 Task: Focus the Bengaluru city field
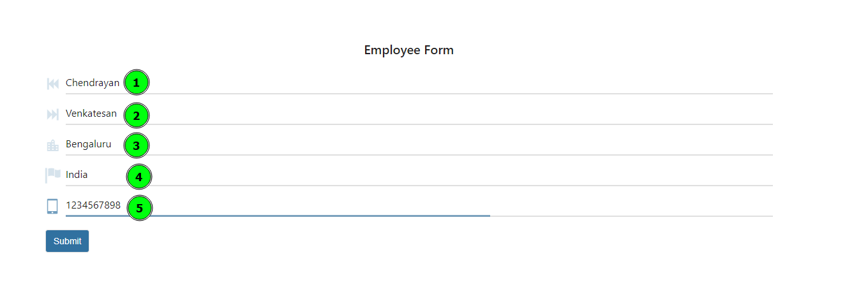(419, 145)
